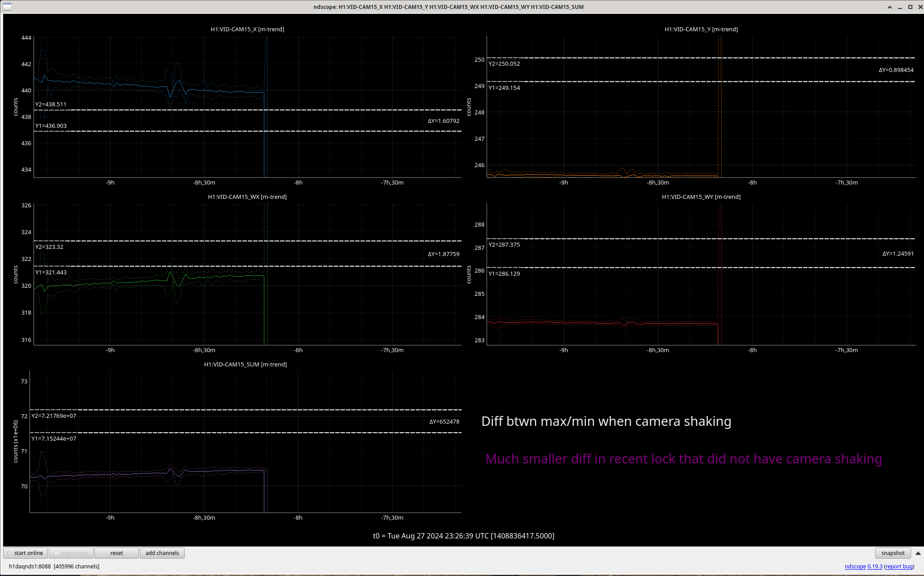Click the orange dashed vertical line in CAM15_Y
924x576 pixels.
(720, 106)
